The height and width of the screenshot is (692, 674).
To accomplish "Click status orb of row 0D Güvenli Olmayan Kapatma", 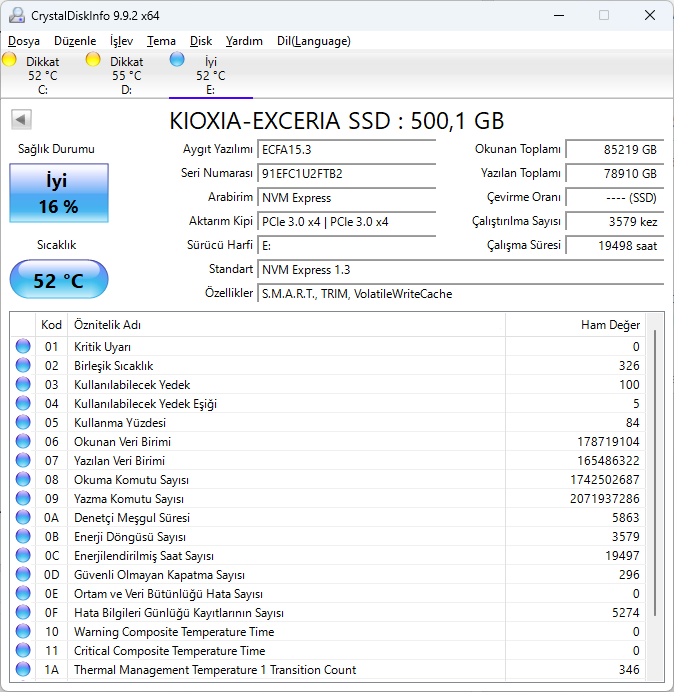I will coord(23,574).
